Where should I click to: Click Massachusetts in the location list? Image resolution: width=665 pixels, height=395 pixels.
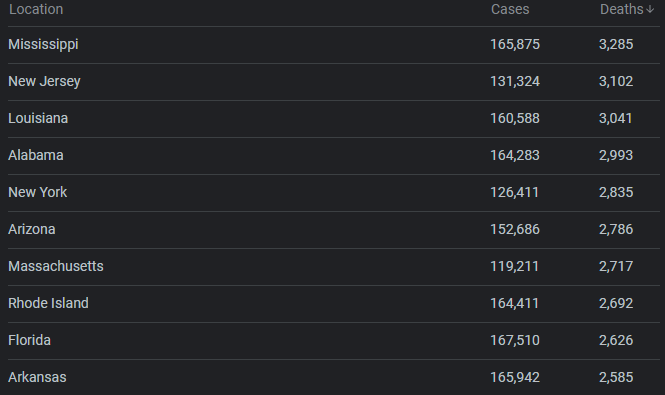point(56,266)
